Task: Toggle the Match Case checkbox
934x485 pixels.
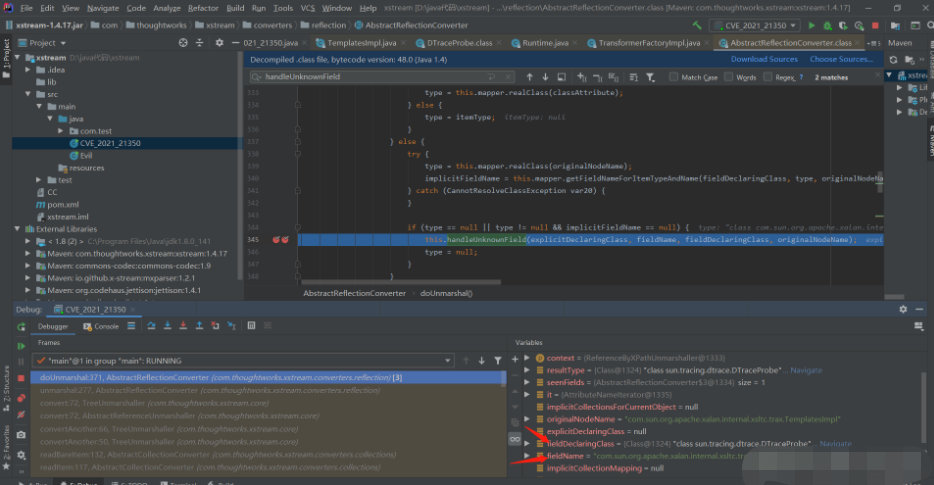Action: click(674, 77)
